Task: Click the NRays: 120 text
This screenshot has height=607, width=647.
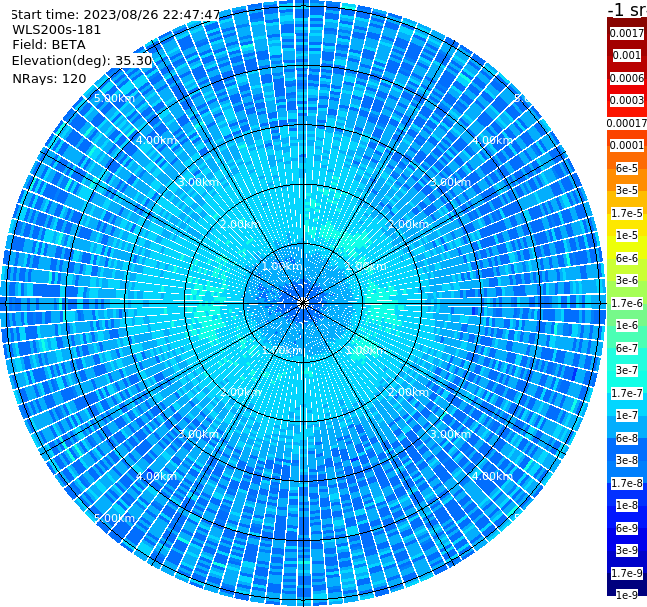Action: 49,78
